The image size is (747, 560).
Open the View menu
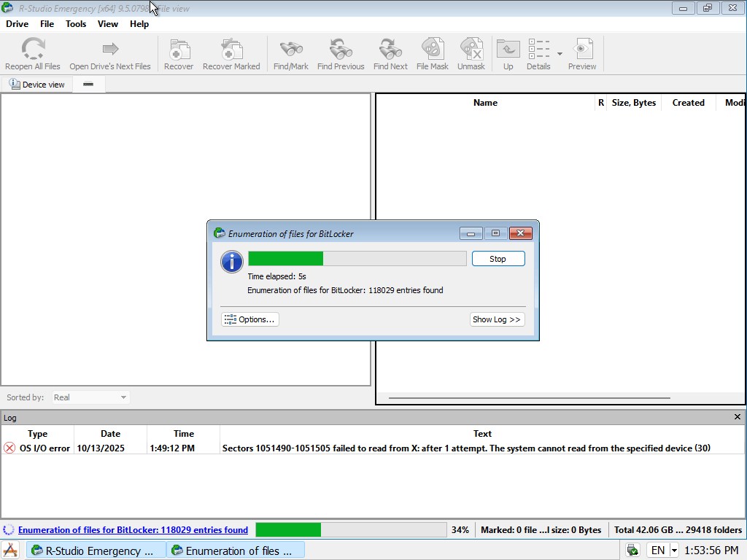tap(108, 24)
